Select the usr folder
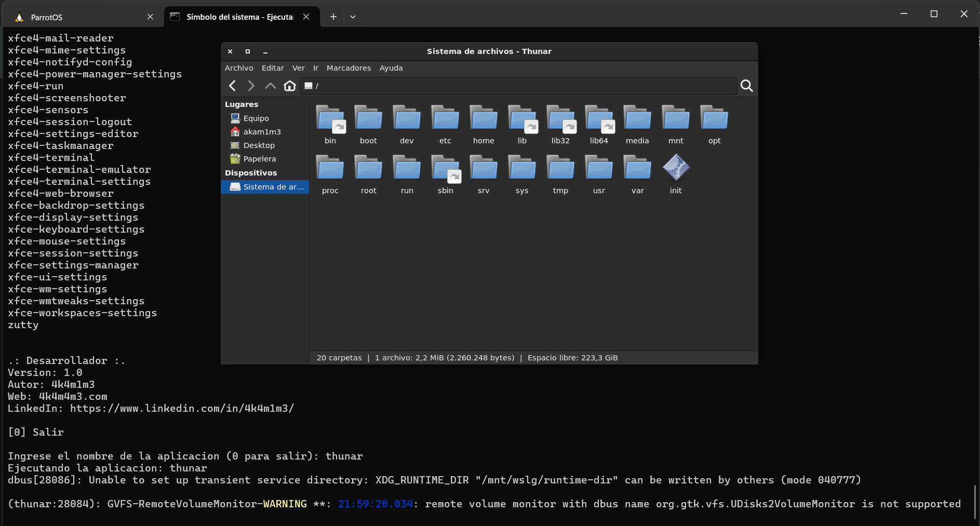Screen dimensions: 980x526 599,175
